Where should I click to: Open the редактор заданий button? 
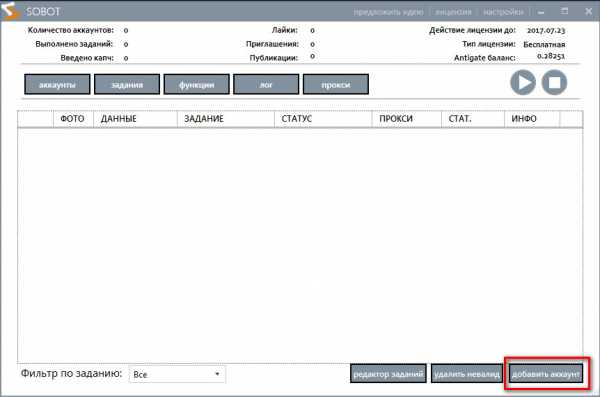click(x=388, y=374)
